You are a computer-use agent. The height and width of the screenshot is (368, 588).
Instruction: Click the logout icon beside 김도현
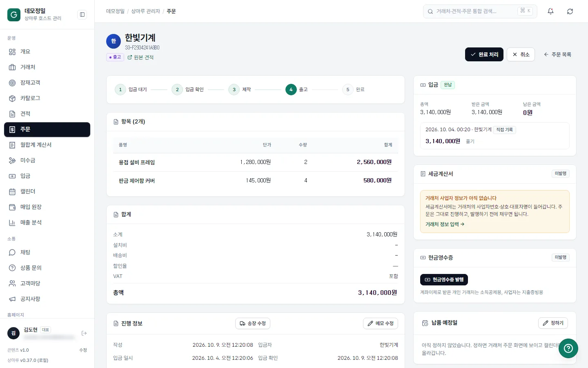[84, 333]
